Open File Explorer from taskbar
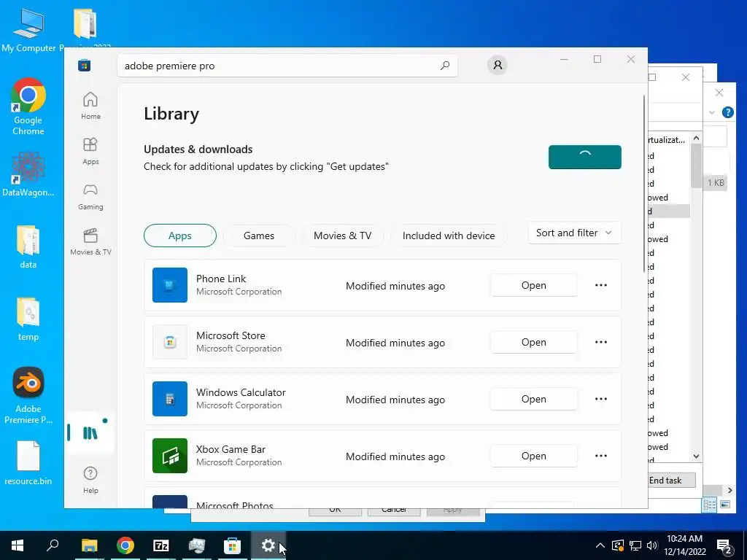The image size is (747, 560). click(89, 545)
